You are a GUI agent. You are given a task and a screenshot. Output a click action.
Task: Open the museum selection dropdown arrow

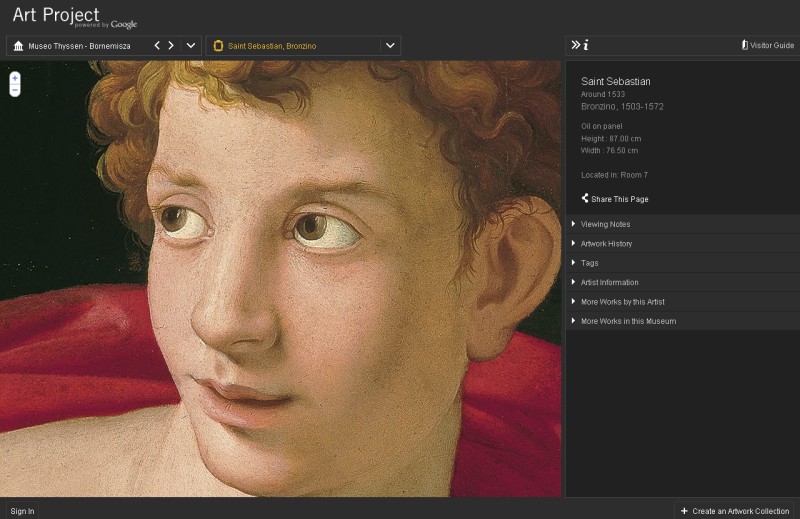click(190, 46)
